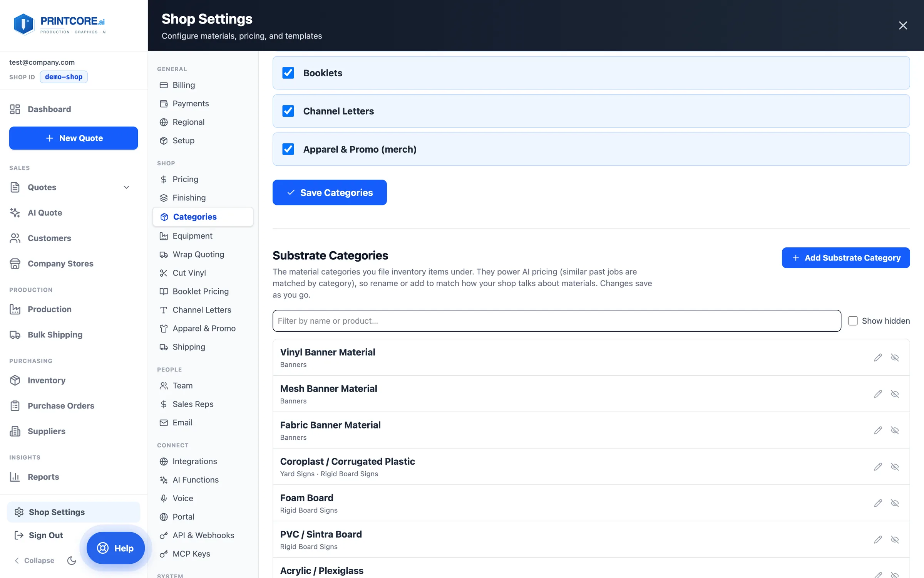Image resolution: width=924 pixels, height=578 pixels.
Task: Click Sign Out in the sidebar
Action: [38, 535]
